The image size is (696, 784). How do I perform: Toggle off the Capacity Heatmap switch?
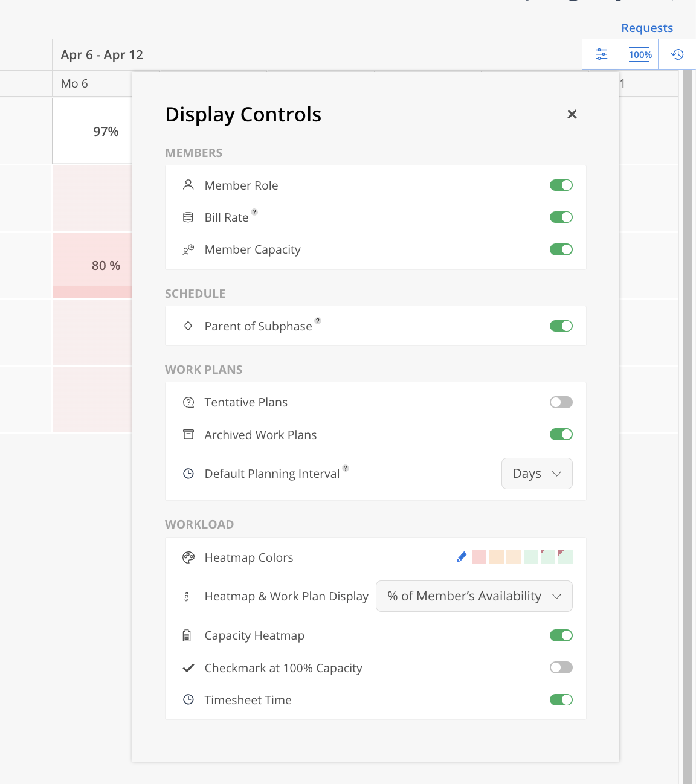561,635
